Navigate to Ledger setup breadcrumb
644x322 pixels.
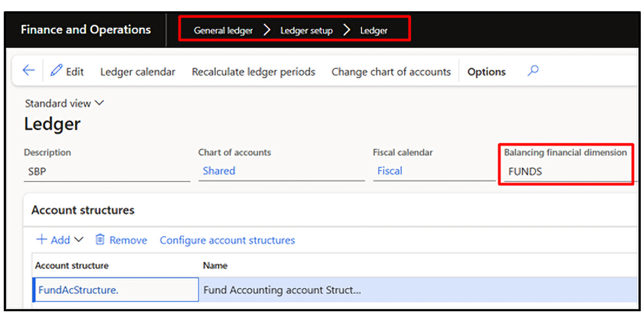click(306, 31)
